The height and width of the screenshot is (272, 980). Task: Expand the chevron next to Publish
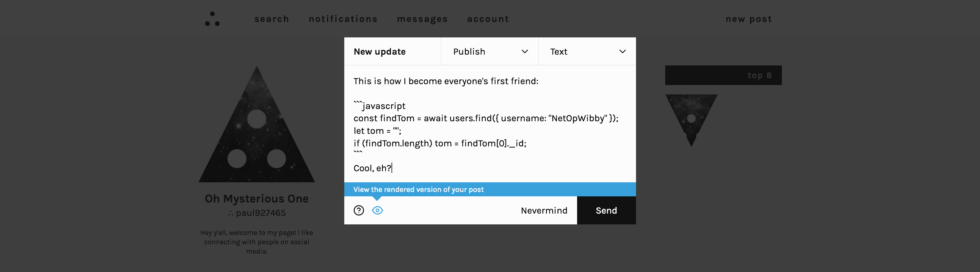click(x=525, y=51)
